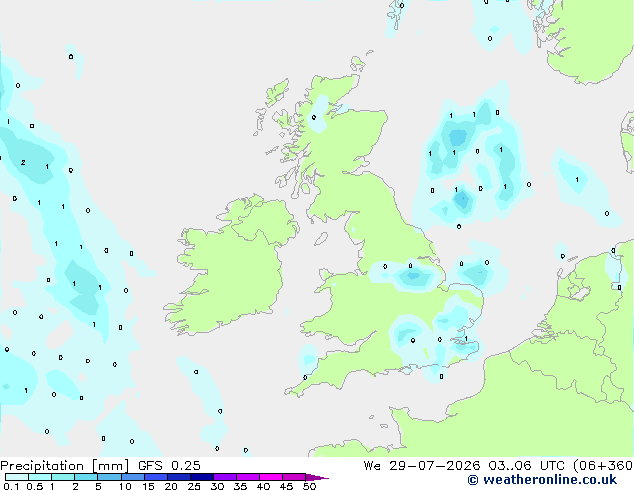Click the over-50 arrow tip of the legend
634x490 pixels.
(x=317, y=477)
